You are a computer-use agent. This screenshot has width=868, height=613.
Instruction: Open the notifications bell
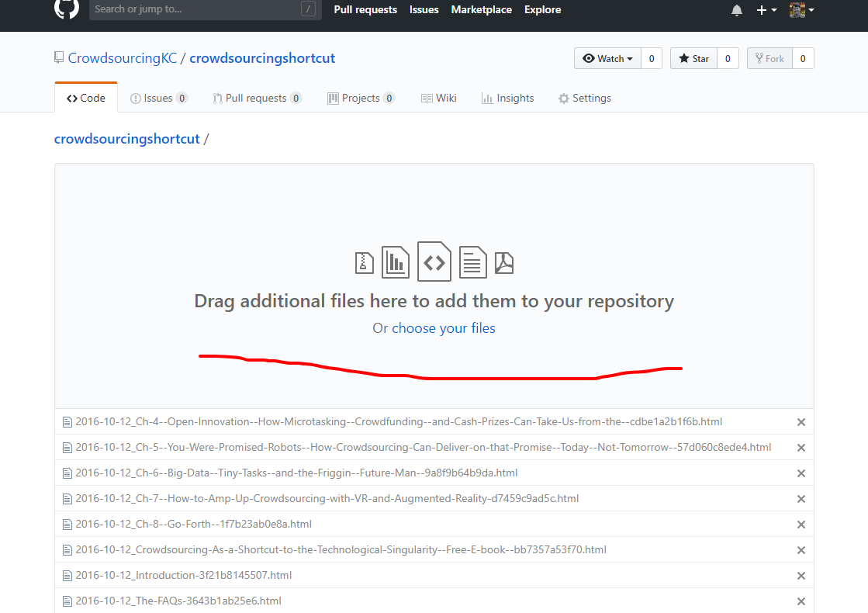[736, 10]
